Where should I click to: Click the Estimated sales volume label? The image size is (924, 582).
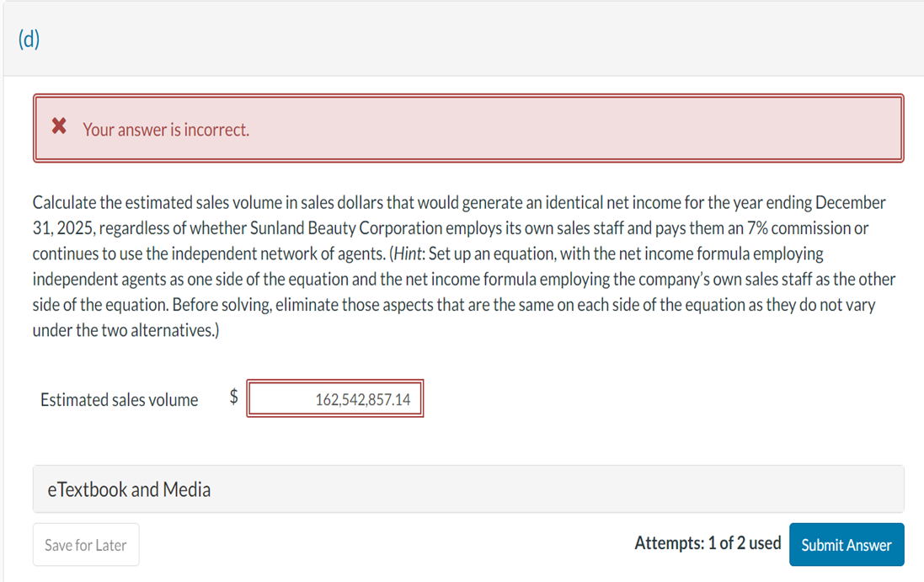[x=119, y=399]
